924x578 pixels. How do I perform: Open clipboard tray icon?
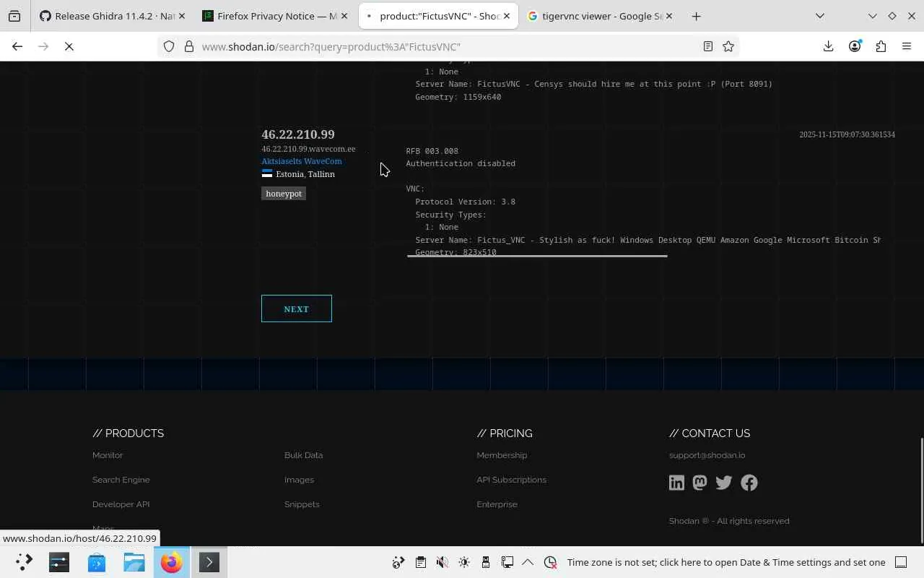tap(421, 562)
